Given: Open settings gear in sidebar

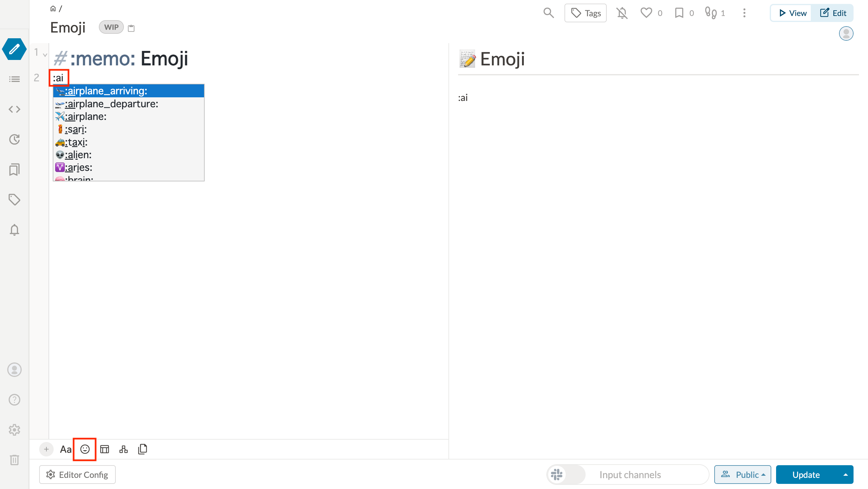Looking at the screenshot, I should point(14,430).
